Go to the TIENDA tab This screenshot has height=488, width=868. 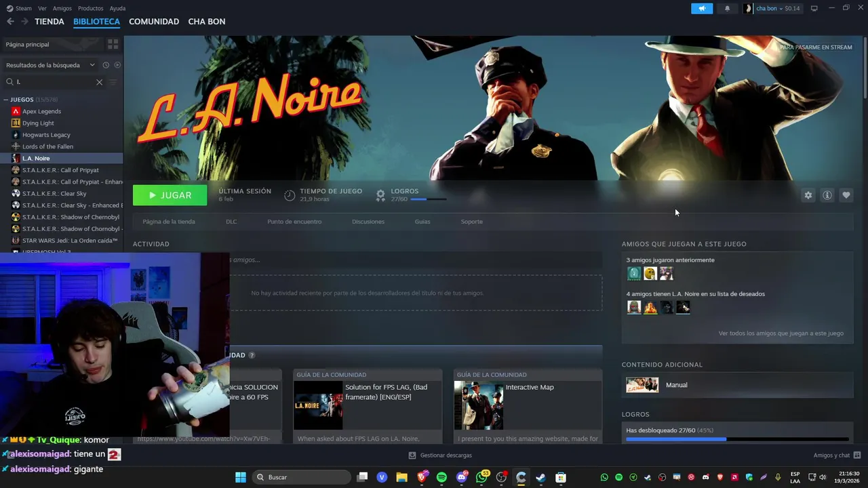coord(50,22)
